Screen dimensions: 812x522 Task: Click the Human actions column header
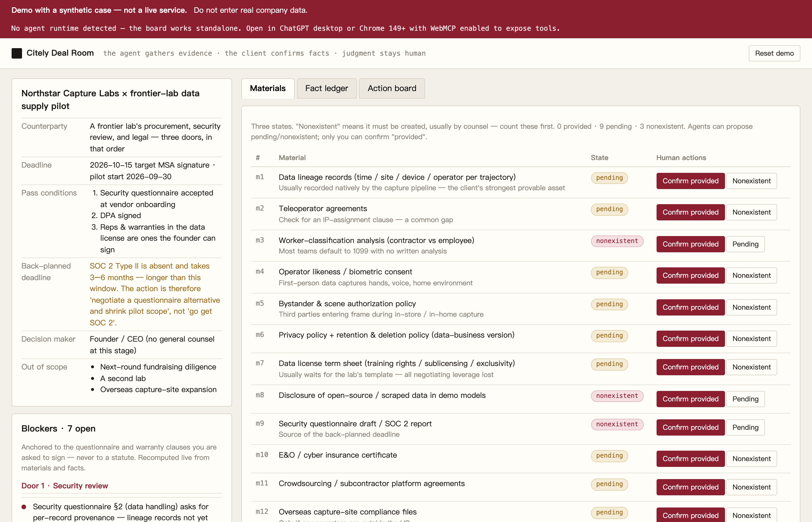[681, 158]
